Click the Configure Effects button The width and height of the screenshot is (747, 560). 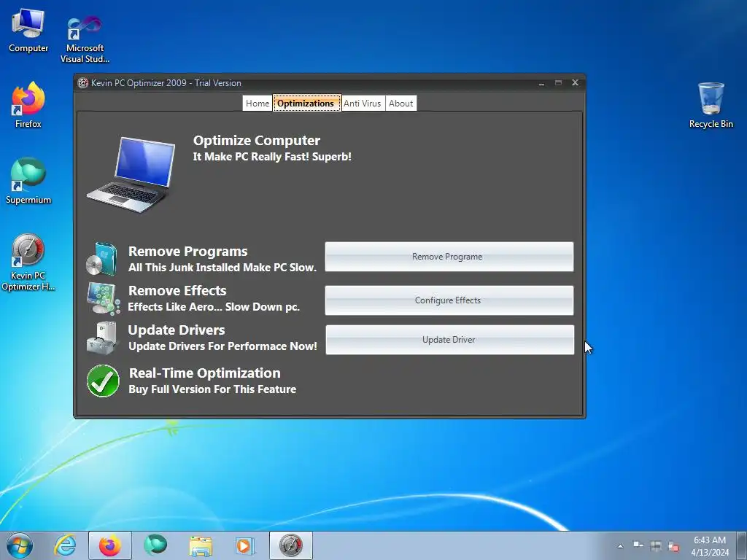pyautogui.click(x=449, y=300)
